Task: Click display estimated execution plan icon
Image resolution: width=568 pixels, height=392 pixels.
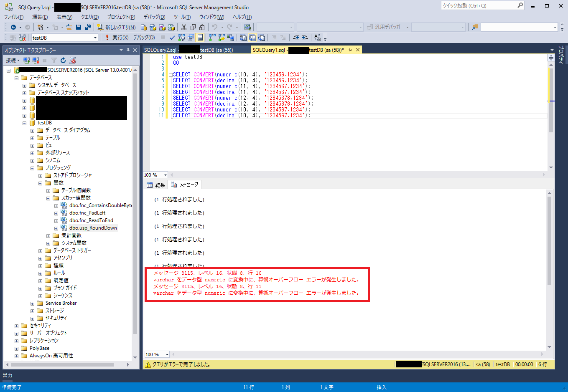Action: [x=181, y=38]
